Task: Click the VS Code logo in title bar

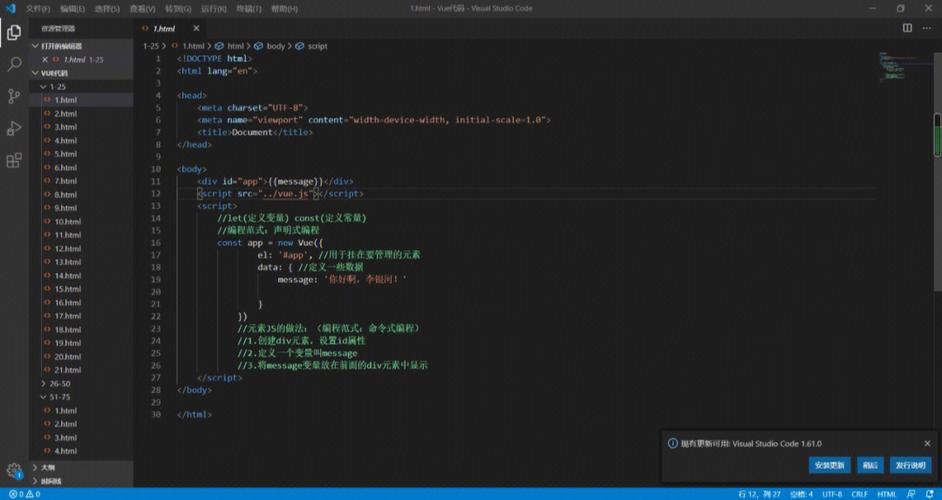Action: 10,8
